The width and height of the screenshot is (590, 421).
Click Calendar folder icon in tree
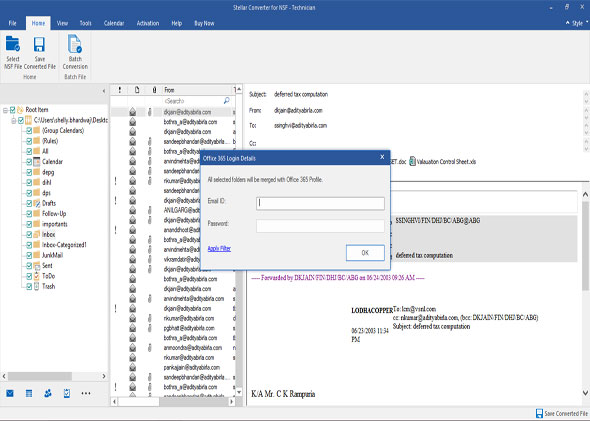tap(36, 162)
